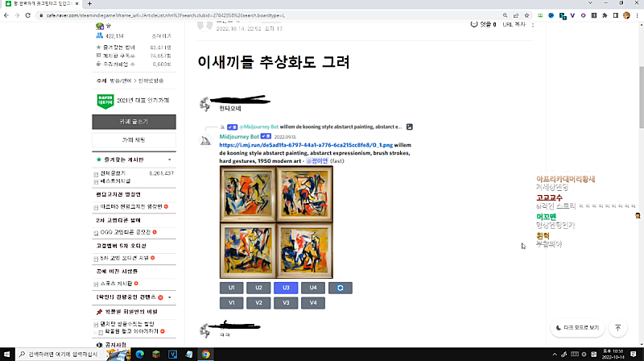Open the extensions puzzle piece menu

click(x=605, y=15)
